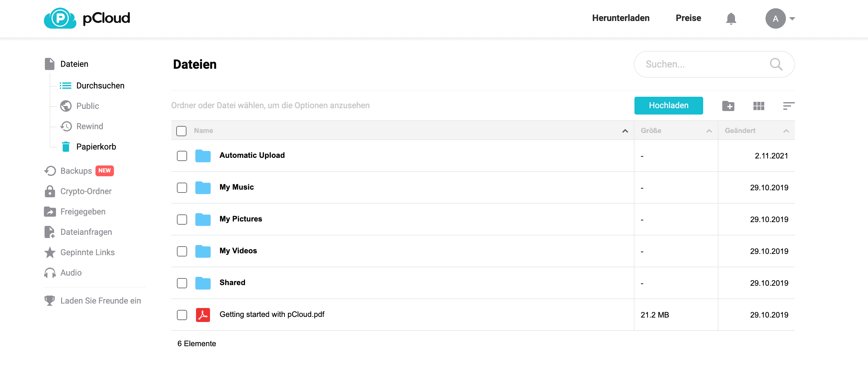Create a new folder with the plus-folder icon

(x=728, y=106)
